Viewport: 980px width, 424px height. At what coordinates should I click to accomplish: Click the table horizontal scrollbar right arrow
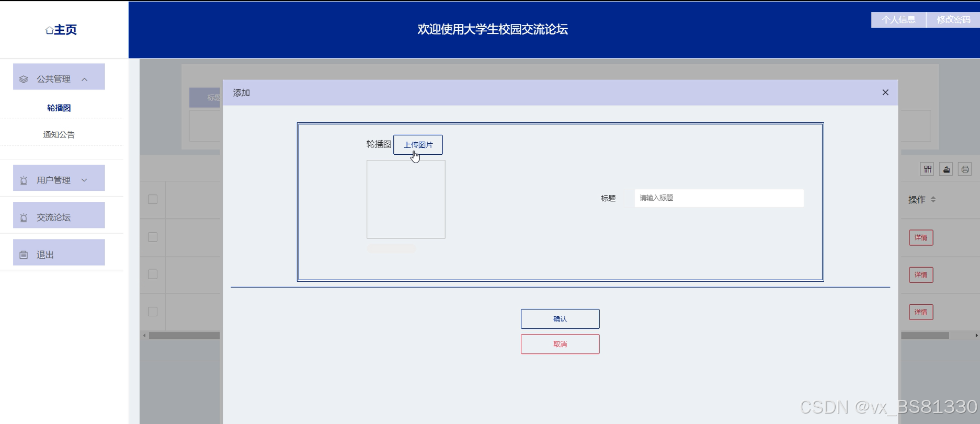(x=976, y=336)
